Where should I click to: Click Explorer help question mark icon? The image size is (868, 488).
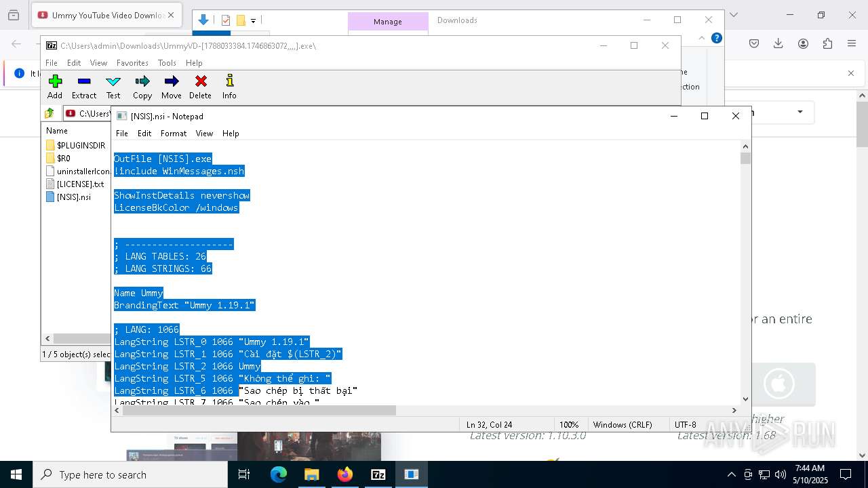[x=716, y=38]
